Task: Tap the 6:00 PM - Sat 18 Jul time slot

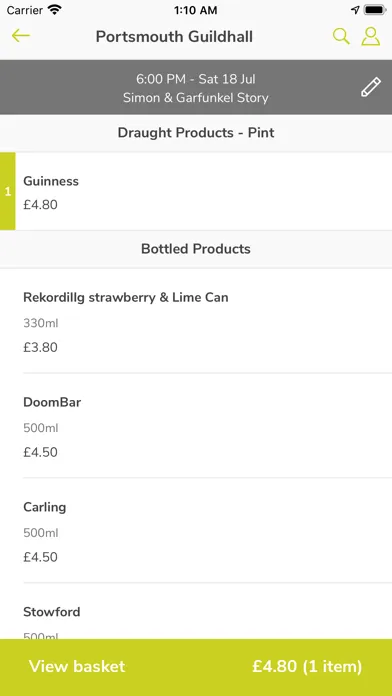Action: [x=196, y=79]
